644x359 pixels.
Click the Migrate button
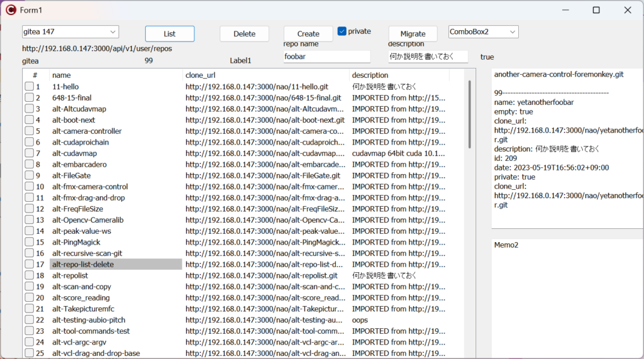coord(413,34)
